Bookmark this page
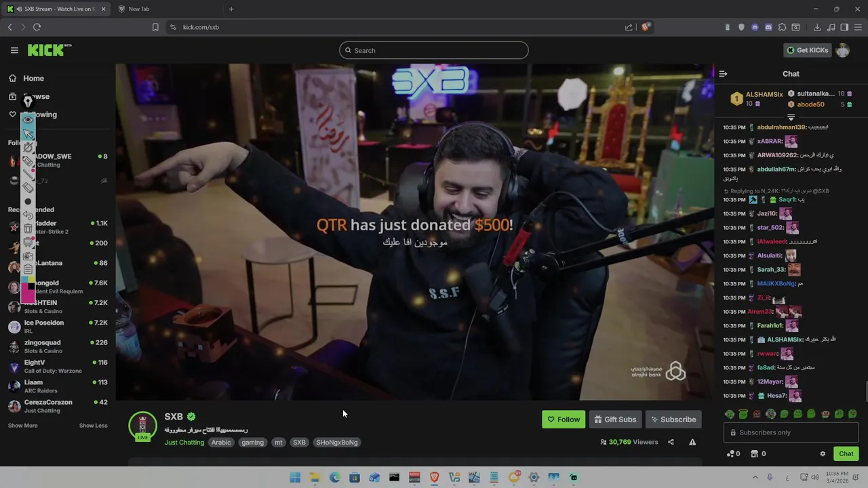 point(155,27)
